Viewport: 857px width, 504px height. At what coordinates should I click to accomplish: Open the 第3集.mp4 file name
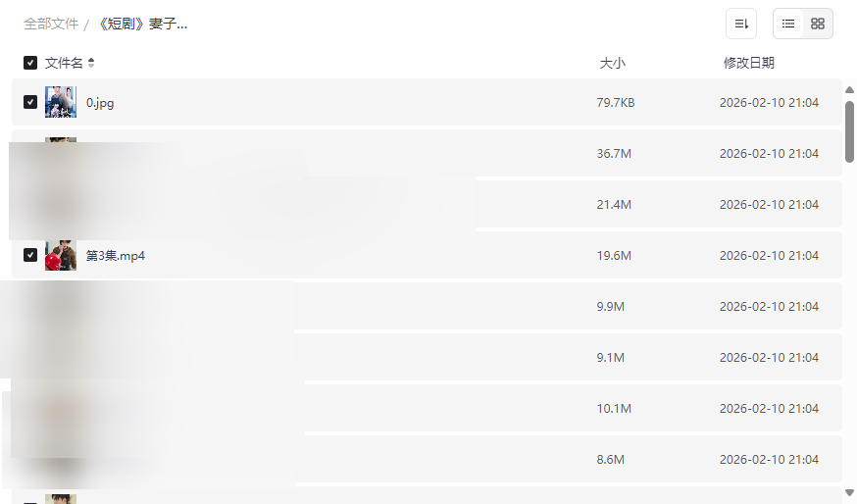point(116,255)
